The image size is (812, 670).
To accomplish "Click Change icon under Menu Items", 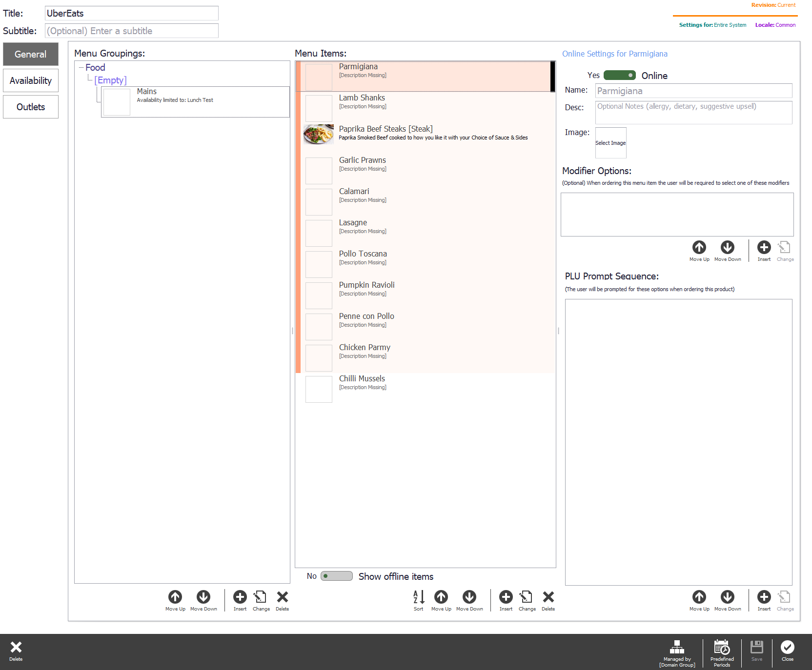I will 527,600.
